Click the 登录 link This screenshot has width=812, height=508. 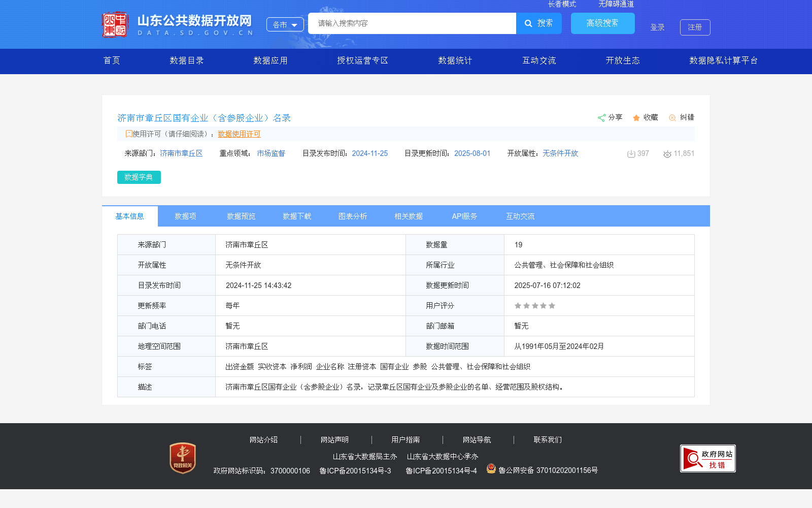click(658, 27)
